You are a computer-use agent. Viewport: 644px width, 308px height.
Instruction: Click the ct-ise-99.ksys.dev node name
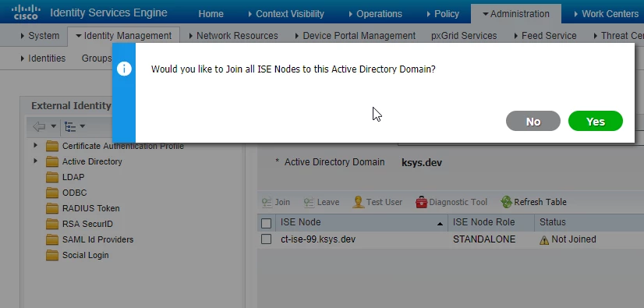[318, 239]
